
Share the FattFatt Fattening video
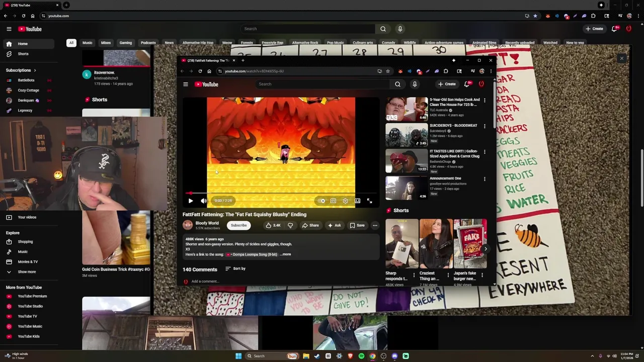(x=310, y=225)
